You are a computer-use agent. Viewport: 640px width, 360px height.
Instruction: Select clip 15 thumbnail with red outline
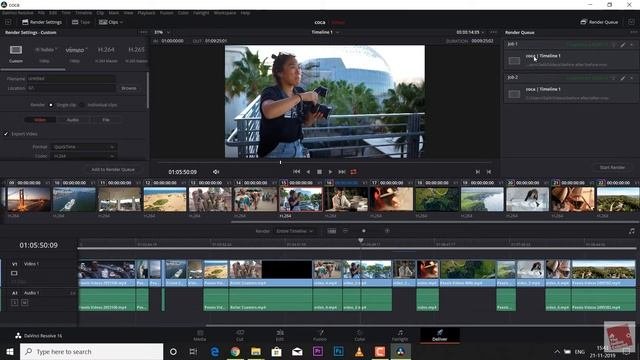(x=301, y=199)
